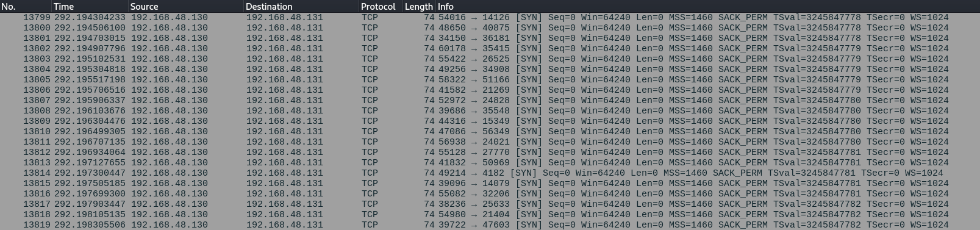The width and height of the screenshot is (980, 230).
Task: Sort by the Protocol column header
Action: click(381, 6)
